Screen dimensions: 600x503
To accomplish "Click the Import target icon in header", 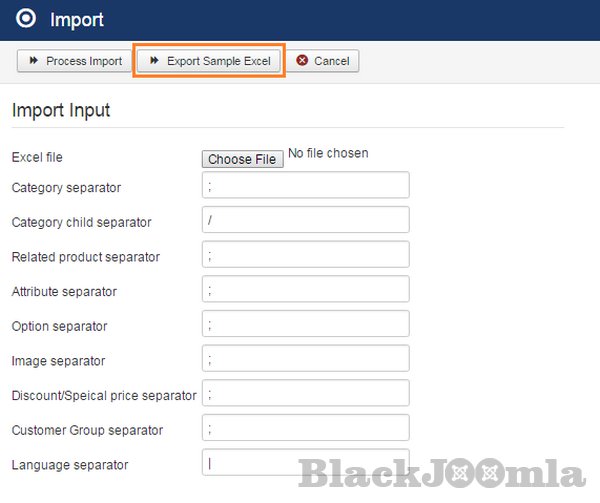I will coord(28,19).
